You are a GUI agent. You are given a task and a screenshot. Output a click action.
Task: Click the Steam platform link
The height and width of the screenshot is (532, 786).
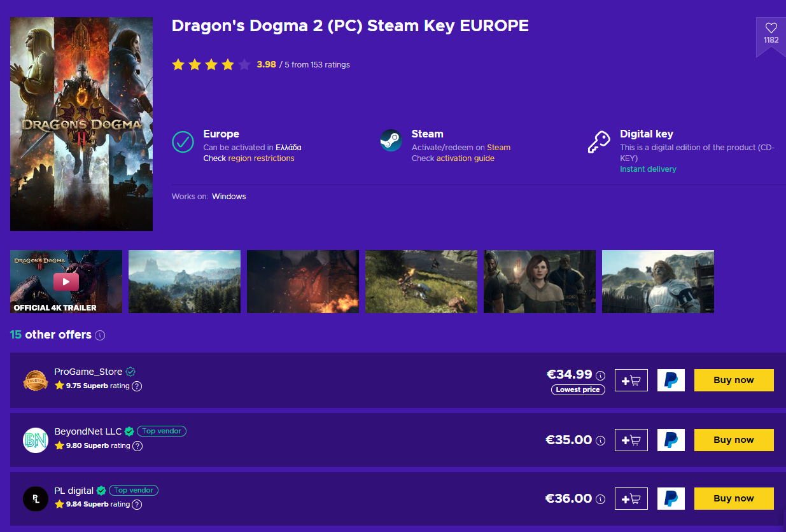(498, 148)
